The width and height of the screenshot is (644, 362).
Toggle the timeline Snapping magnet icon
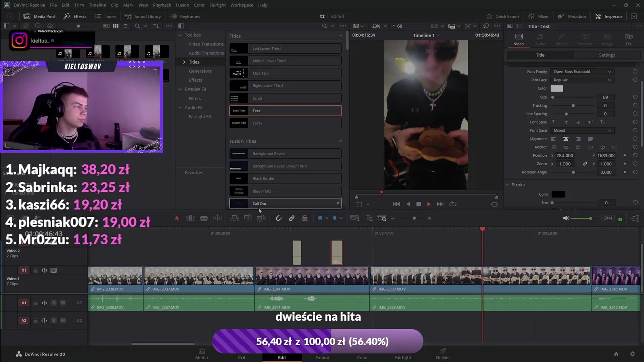click(x=278, y=218)
